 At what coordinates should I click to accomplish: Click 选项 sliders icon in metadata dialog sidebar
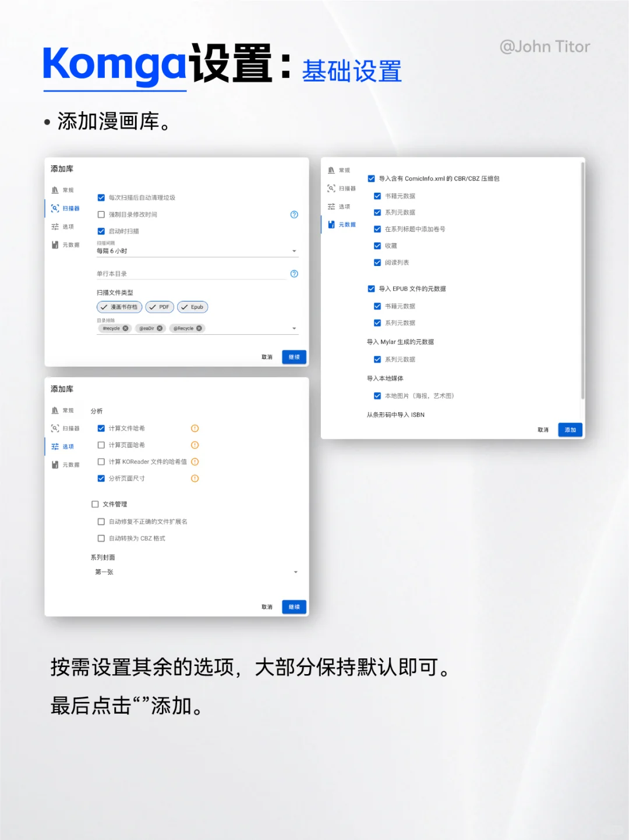point(331,207)
